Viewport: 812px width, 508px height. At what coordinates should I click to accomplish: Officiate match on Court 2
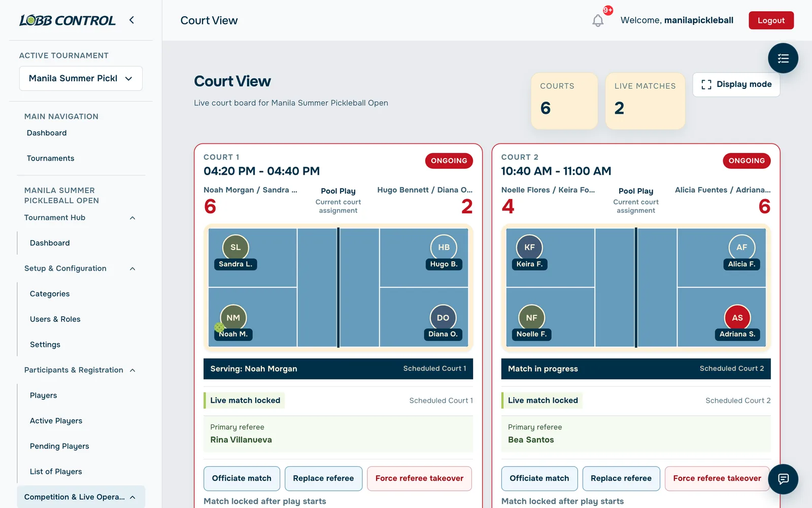click(x=539, y=479)
